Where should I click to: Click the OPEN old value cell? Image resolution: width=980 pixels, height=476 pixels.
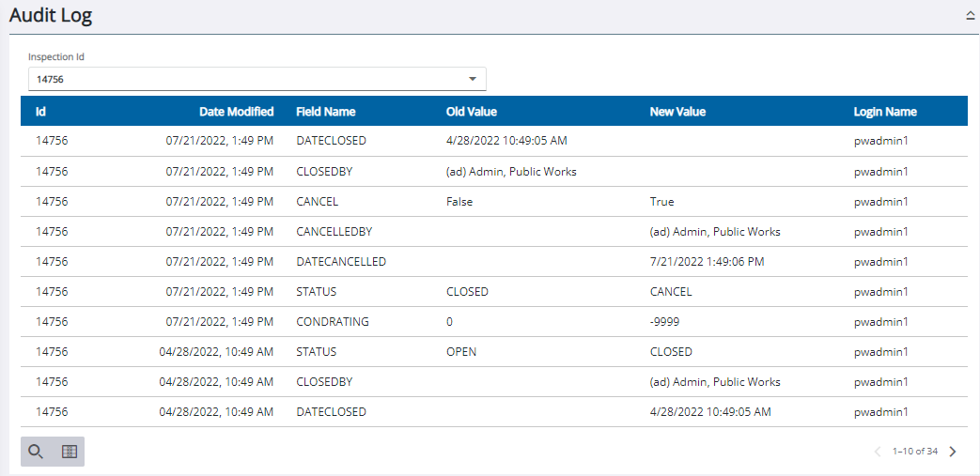point(460,352)
